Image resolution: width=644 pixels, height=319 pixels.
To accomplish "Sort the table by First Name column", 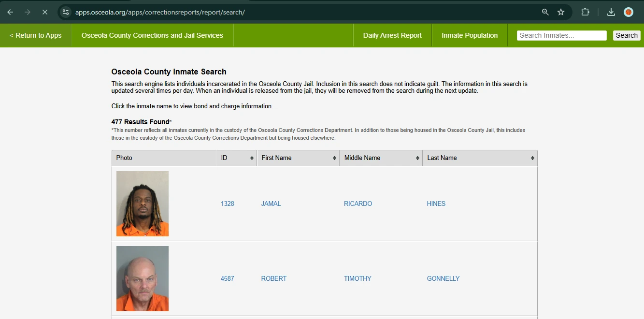I will 298,158.
